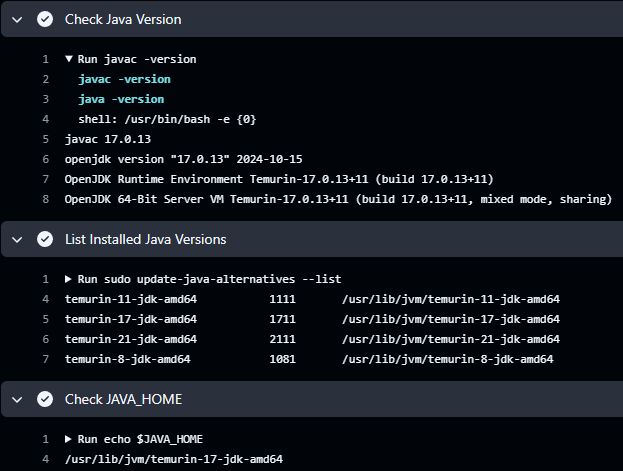This screenshot has width=623, height=471.
Task: Click the 'shell: /usr/bin/bash -e {0}' line
Action: (x=167, y=119)
